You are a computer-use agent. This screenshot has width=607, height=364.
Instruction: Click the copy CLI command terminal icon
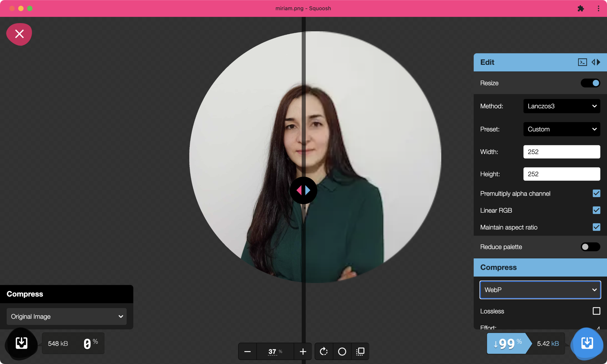582,62
